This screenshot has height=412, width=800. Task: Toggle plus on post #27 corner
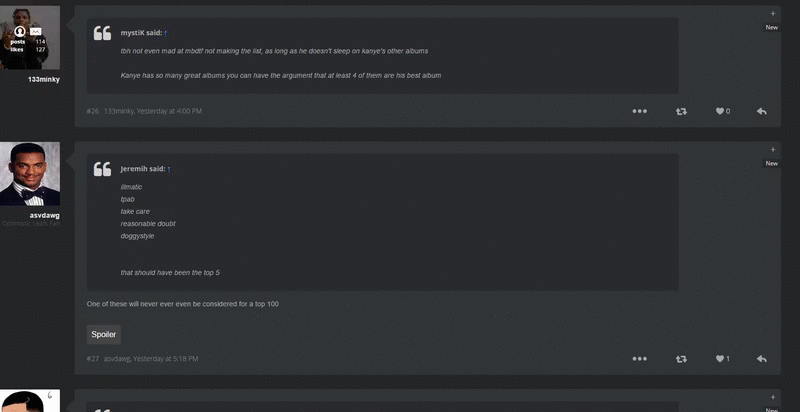point(772,149)
